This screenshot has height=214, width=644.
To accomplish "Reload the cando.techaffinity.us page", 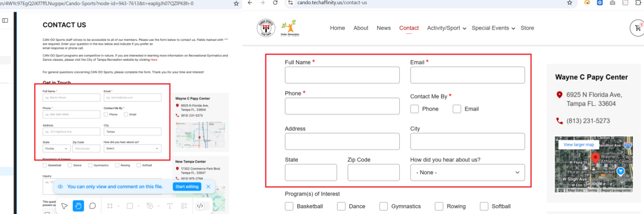I will click(276, 3).
